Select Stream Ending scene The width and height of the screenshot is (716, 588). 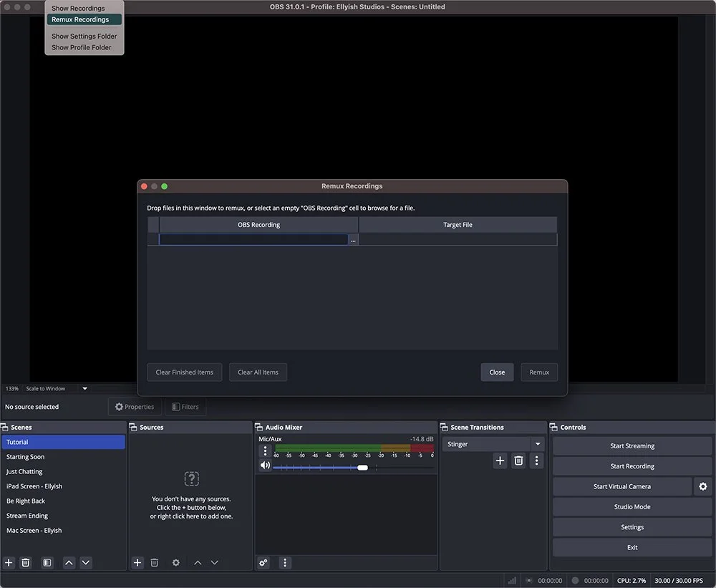pos(64,516)
